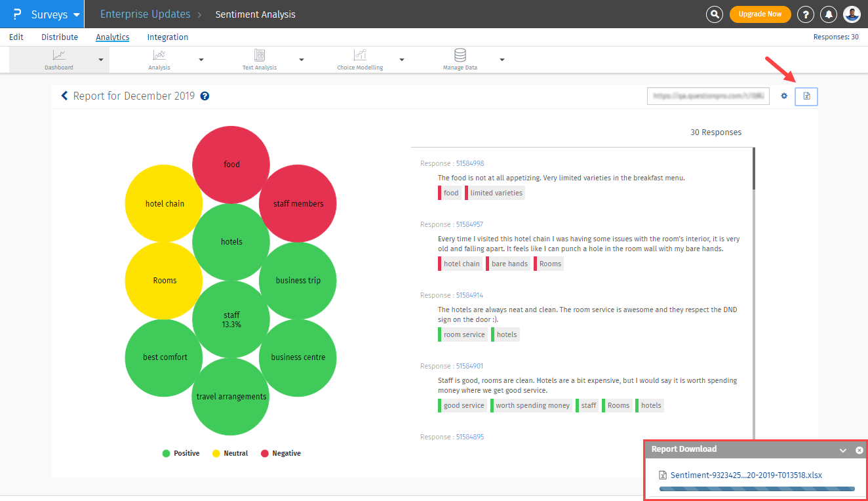Click the Upgrade Now button
Screen dimensions: 868x501
pos(760,14)
